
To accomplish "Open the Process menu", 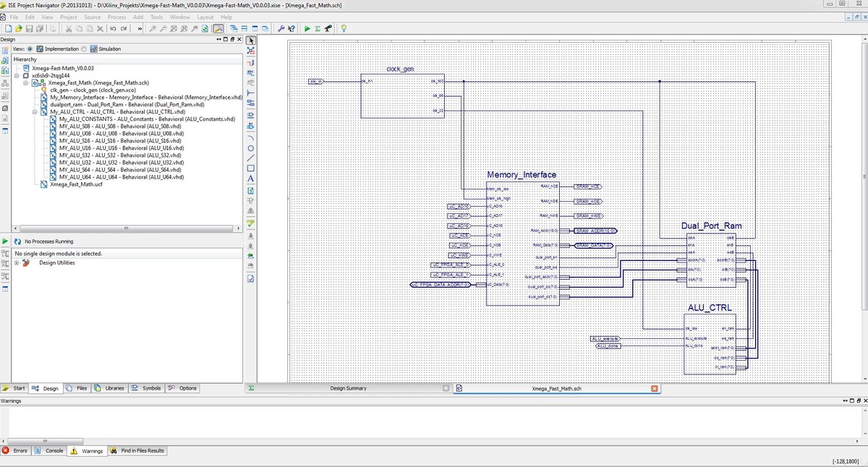I will [116, 17].
